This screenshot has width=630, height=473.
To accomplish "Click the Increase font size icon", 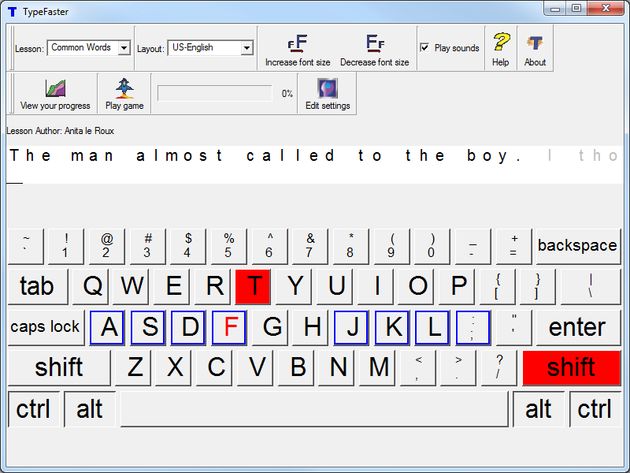I will 298,43.
